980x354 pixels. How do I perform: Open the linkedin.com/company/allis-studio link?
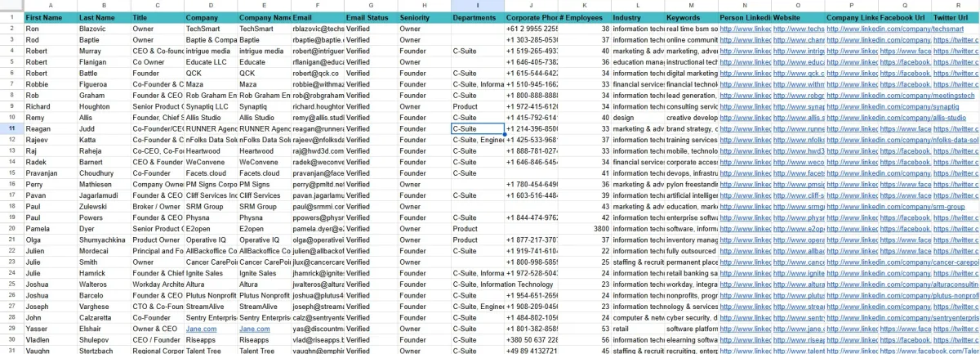[897, 119]
